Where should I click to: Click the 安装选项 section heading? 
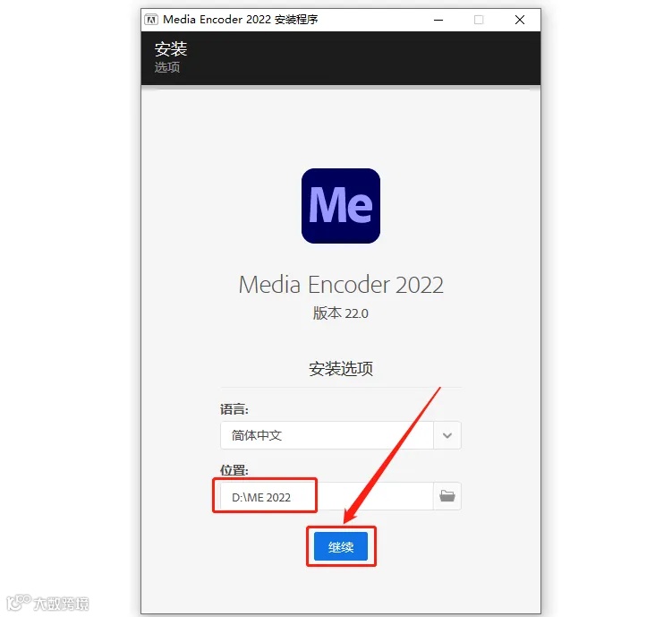pyautogui.click(x=341, y=369)
